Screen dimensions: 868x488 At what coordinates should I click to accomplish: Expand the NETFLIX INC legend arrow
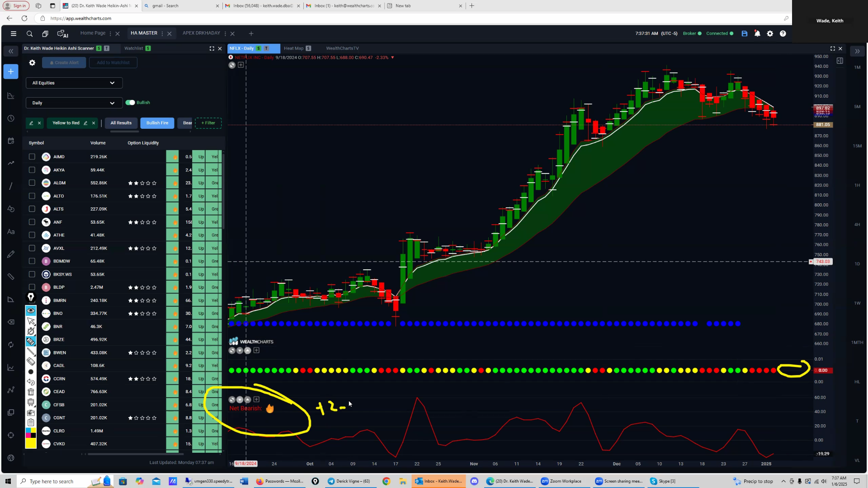[x=392, y=57]
